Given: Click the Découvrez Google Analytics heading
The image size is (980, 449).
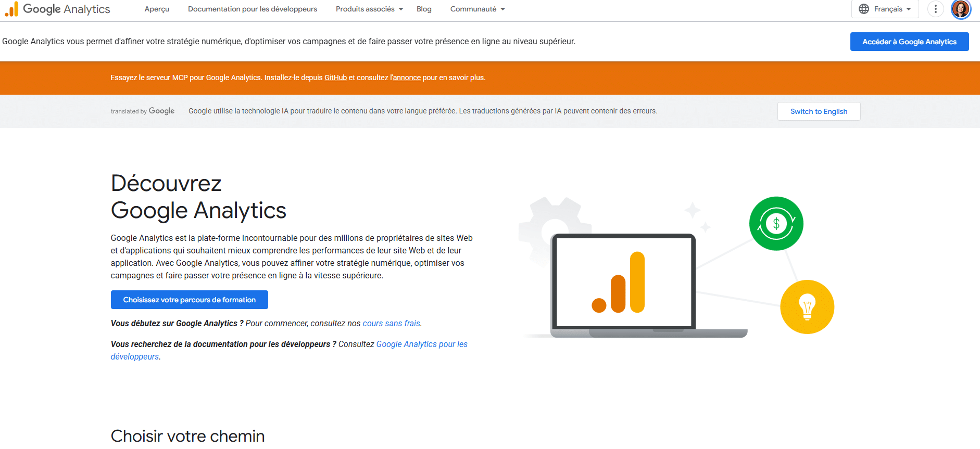Looking at the screenshot, I should click(198, 197).
